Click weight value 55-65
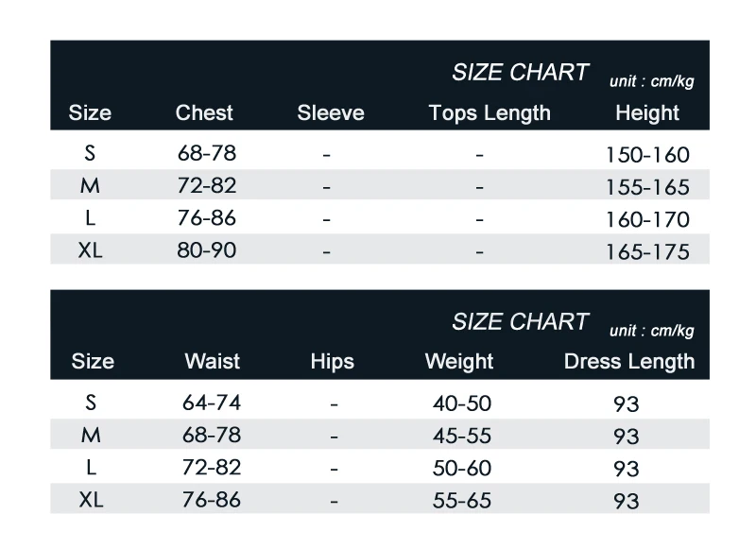The image size is (756, 549). tap(462, 501)
